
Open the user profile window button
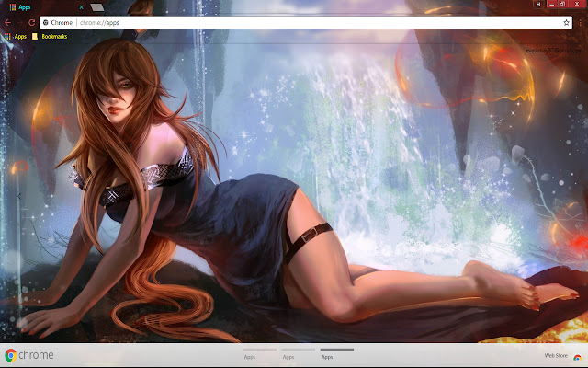pyautogui.click(x=538, y=4)
